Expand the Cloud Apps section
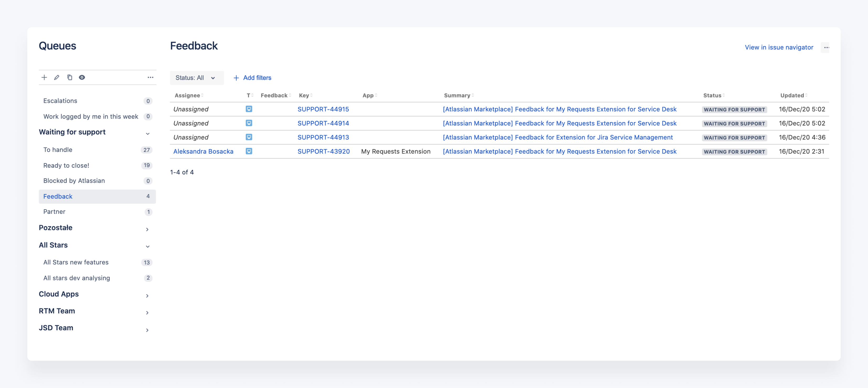Image resolution: width=868 pixels, height=388 pixels. (147, 296)
